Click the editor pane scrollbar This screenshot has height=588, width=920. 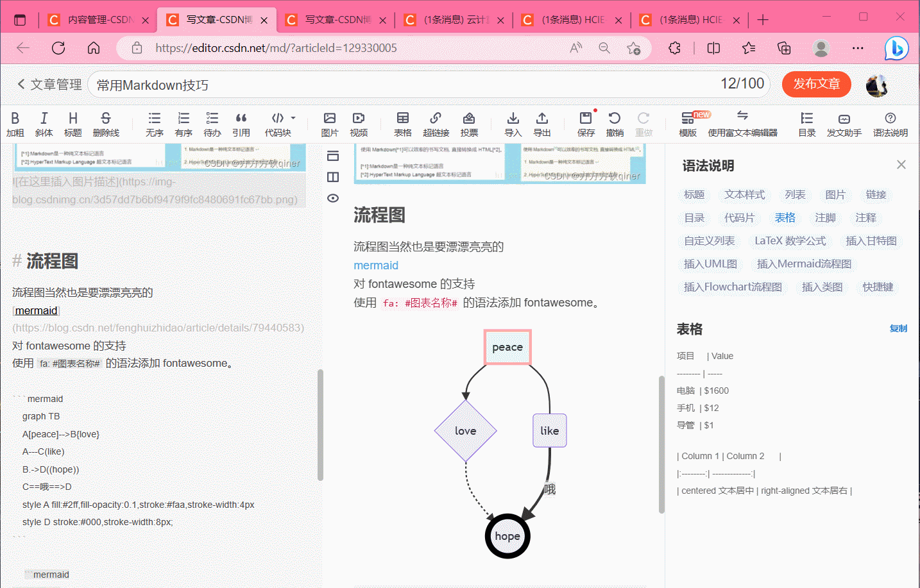tap(320, 425)
